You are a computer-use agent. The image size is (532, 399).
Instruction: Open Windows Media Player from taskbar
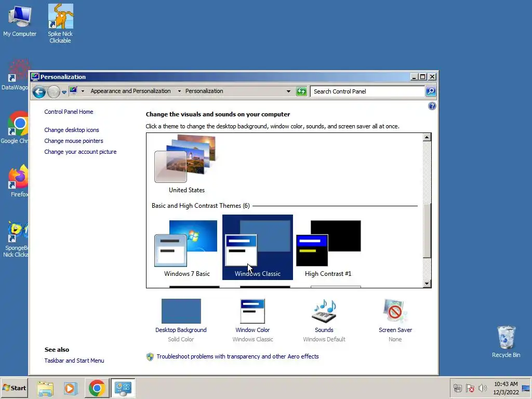click(x=71, y=388)
